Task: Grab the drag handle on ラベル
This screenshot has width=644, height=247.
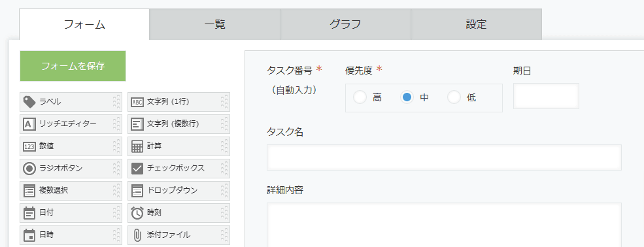Action: [x=116, y=102]
